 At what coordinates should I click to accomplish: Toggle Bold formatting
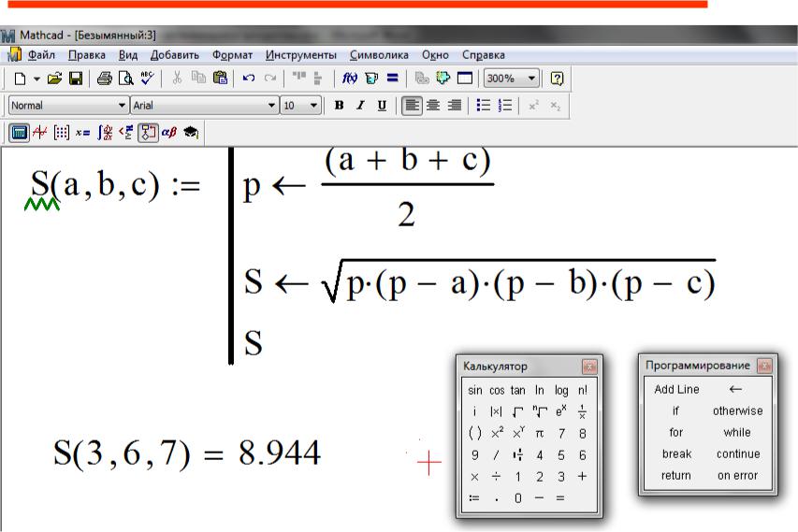(340, 106)
